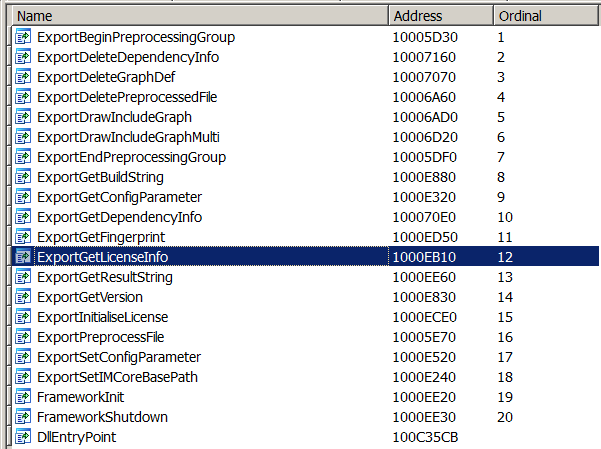Select the DllEntryPoint export name

coord(77,437)
